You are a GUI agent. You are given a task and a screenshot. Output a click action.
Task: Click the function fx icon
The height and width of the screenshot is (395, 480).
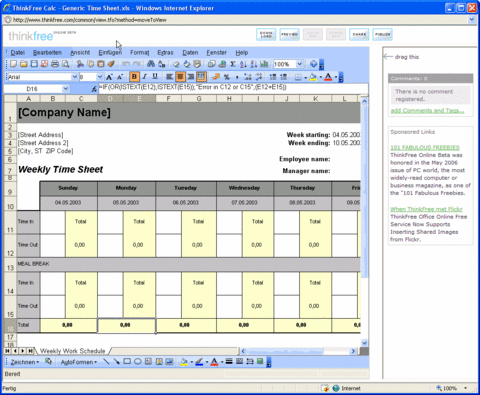pyautogui.click(x=94, y=89)
